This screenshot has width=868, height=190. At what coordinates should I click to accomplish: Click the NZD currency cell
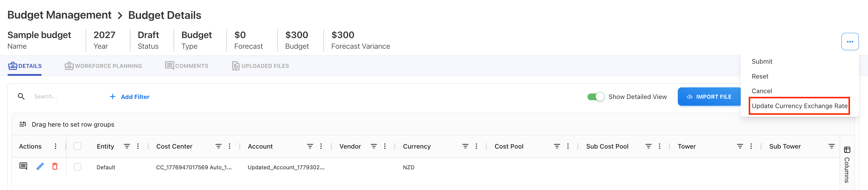(x=408, y=167)
